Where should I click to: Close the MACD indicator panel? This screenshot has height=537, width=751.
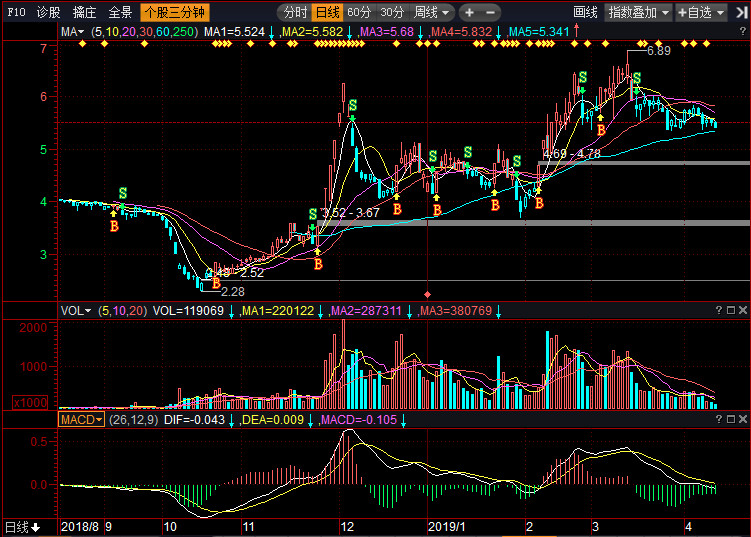point(741,420)
